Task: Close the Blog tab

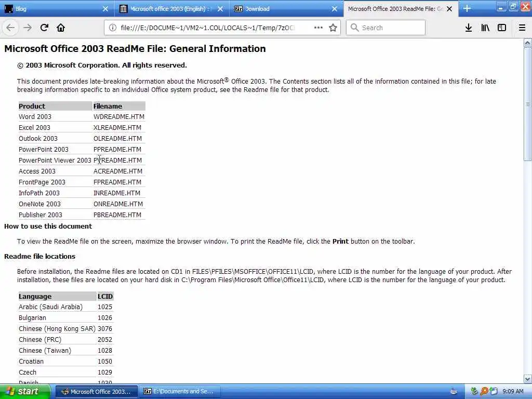Action: (105, 9)
